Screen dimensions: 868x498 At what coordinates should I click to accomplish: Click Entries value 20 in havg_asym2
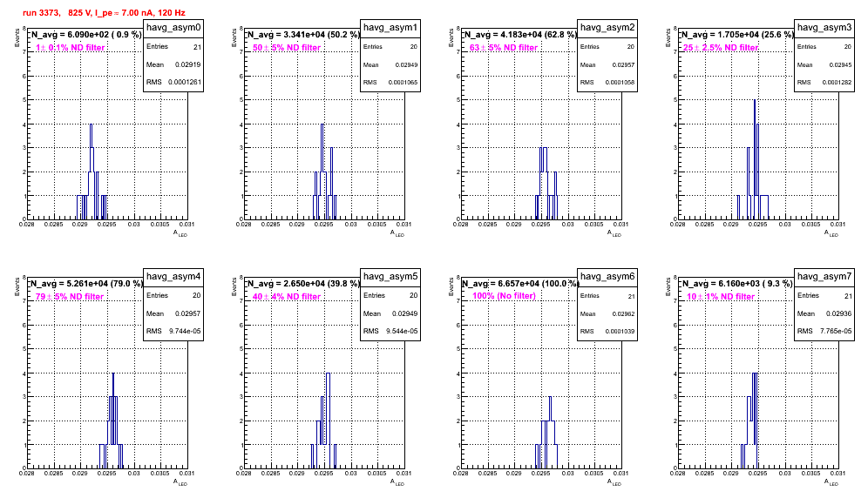631,47
